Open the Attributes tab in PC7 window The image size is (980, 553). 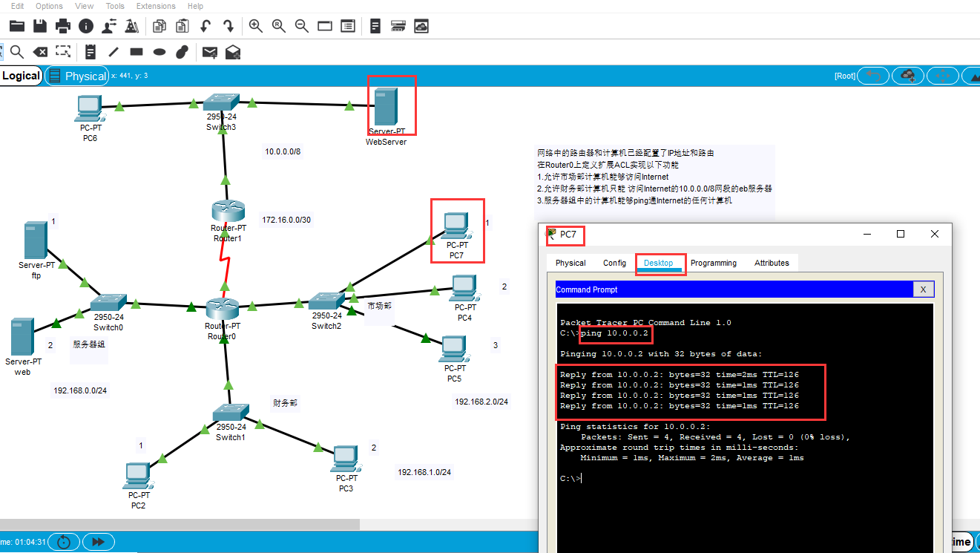coord(772,263)
